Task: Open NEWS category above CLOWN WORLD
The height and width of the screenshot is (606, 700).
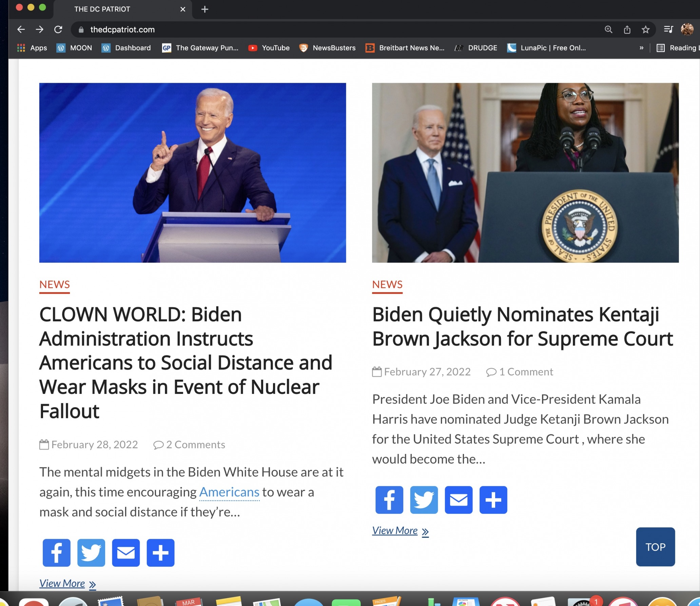Action: point(55,285)
